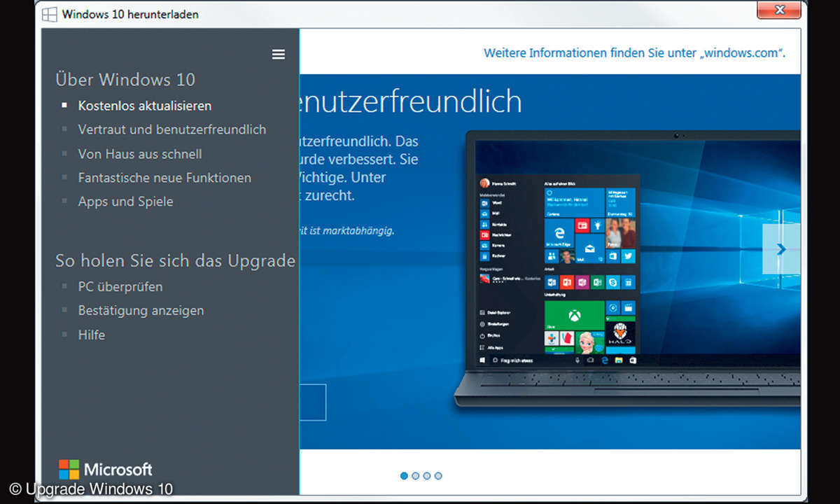Select 'PC überprüfen' menu entry
The height and width of the screenshot is (504, 840).
tap(120, 287)
